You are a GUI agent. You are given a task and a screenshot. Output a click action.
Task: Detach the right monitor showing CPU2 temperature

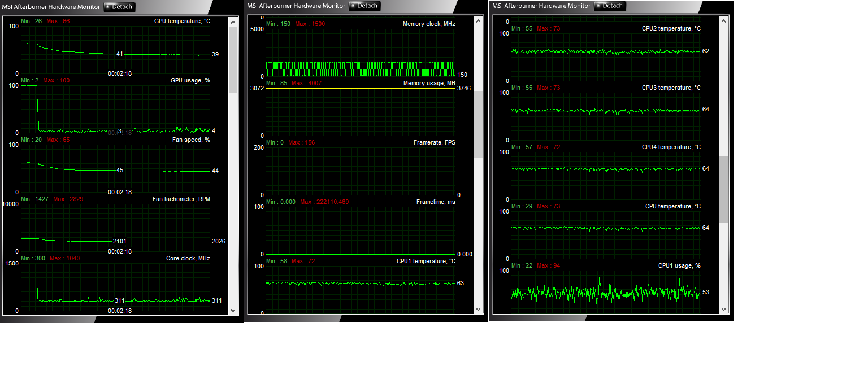coord(610,6)
